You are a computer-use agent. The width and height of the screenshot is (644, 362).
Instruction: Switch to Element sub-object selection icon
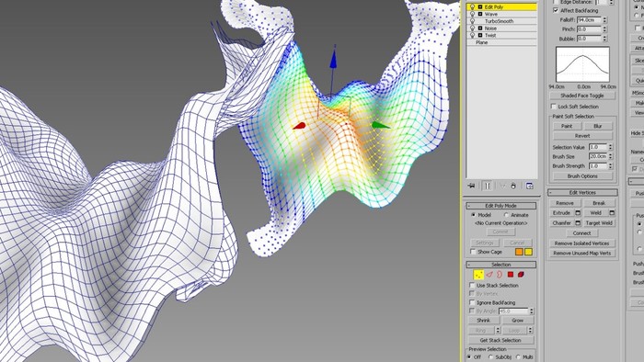(x=521, y=275)
